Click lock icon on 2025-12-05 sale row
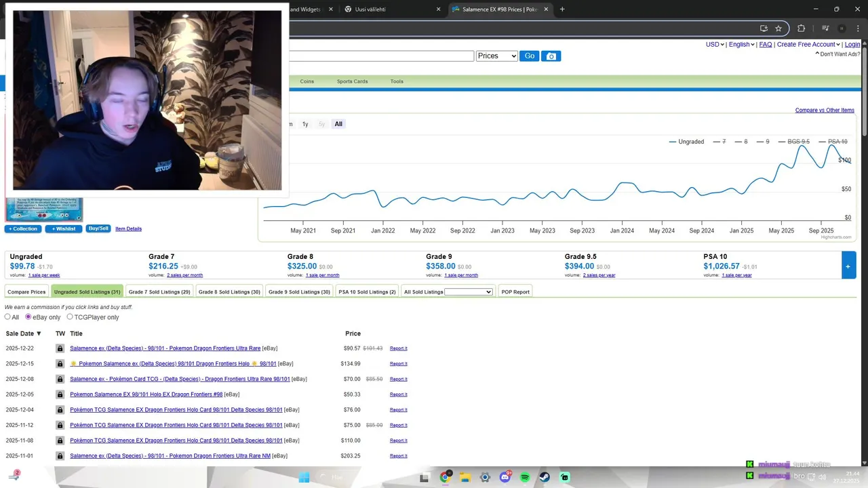Image resolution: width=868 pixels, height=488 pixels. (60, 394)
